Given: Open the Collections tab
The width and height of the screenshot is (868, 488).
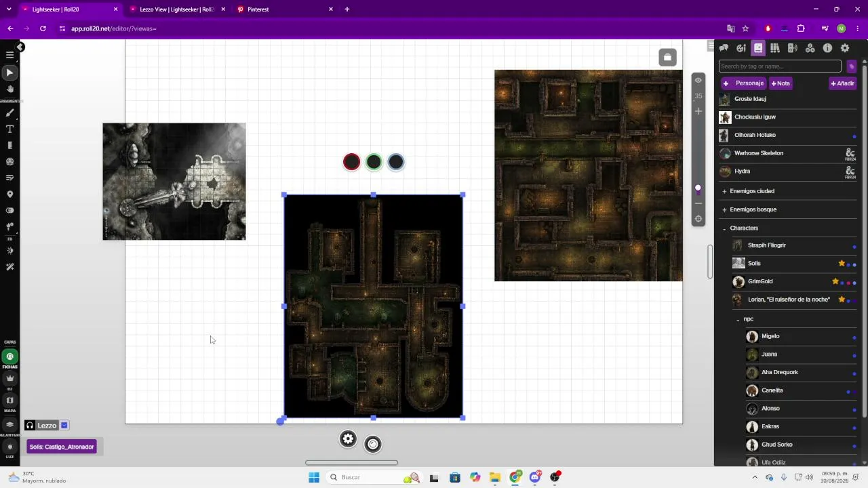Looking at the screenshot, I should coord(810,48).
